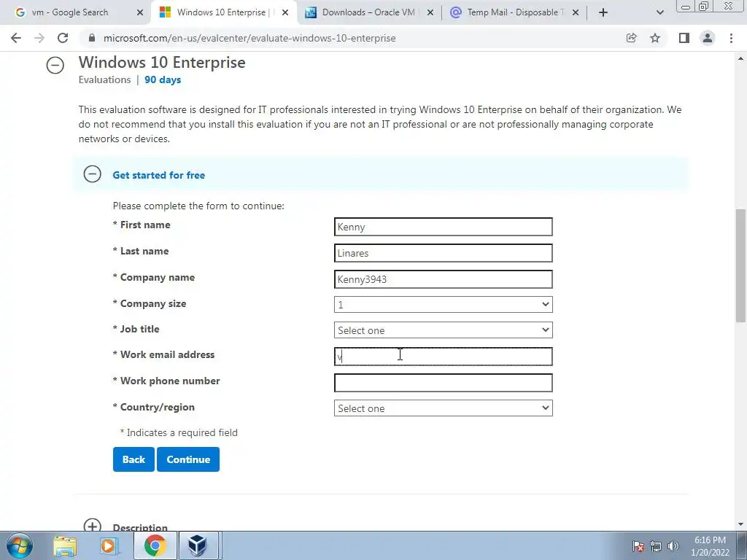Click the browser forward arrow
The width and height of the screenshot is (747, 560).
pos(39,38)
